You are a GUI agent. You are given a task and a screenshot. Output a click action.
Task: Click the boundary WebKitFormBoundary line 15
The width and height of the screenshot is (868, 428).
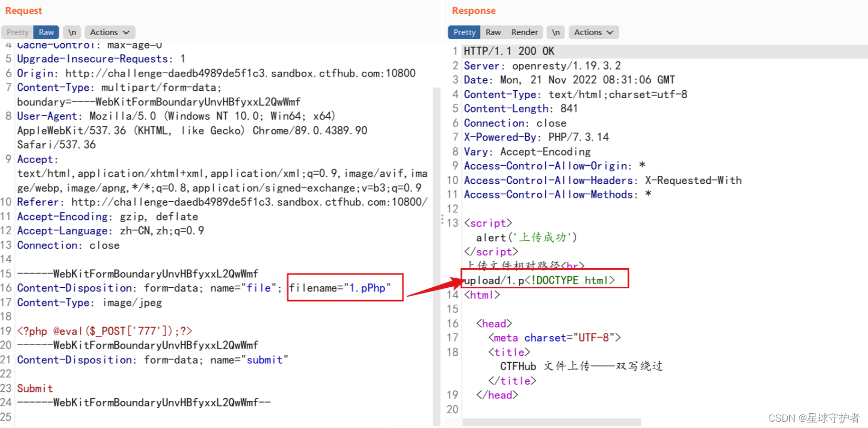[138, 273]
